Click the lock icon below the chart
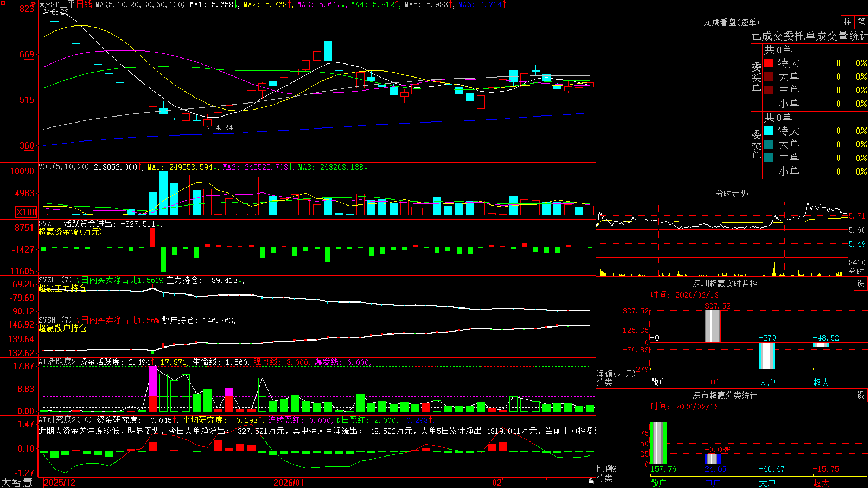This screenshot has height=488, width=868. [x=591, y=481]
